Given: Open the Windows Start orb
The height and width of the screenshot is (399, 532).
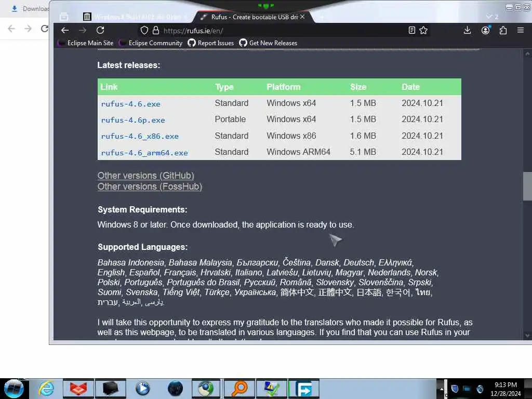Looking at the screenshot, I should click(x=14, y=389).
